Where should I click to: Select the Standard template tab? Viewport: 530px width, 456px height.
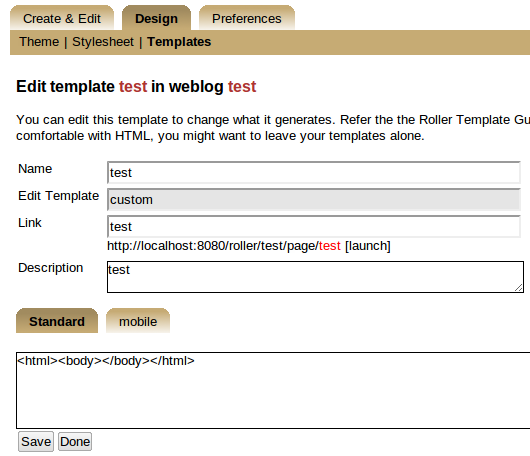57,321
